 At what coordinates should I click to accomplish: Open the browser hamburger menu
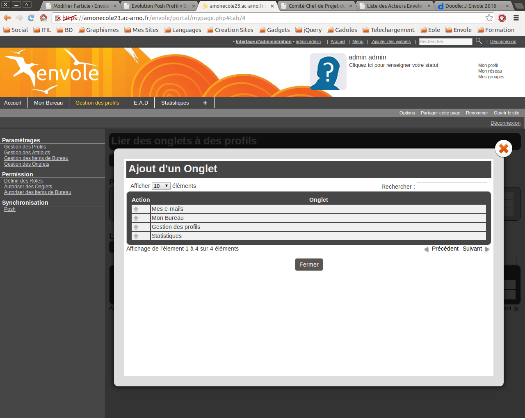pos(516,18)
